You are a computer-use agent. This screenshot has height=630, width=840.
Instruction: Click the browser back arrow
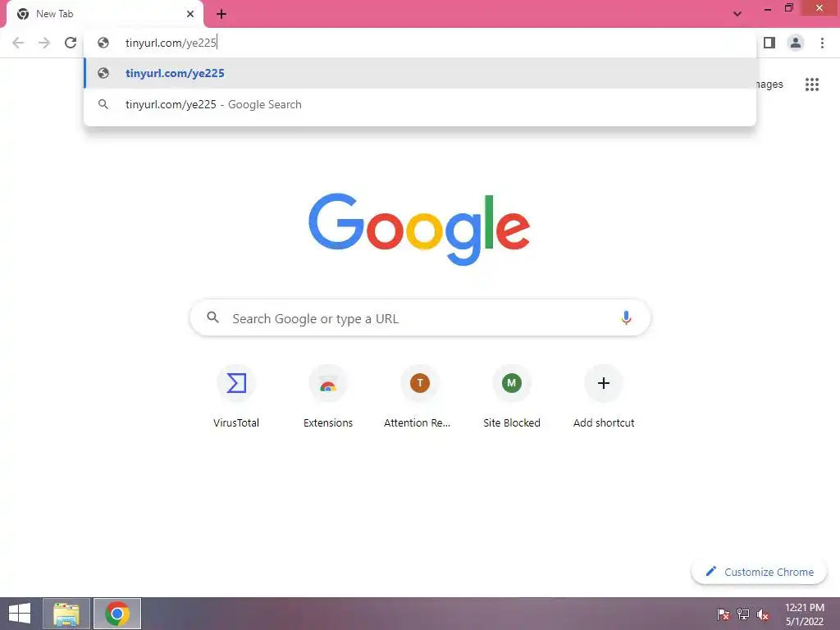click(18, 43)
